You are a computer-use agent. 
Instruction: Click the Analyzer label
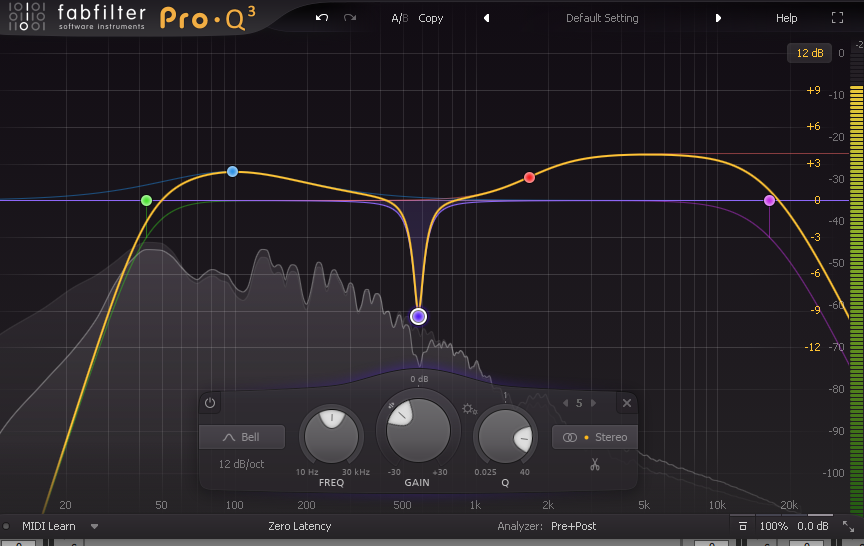pos(520,526)
